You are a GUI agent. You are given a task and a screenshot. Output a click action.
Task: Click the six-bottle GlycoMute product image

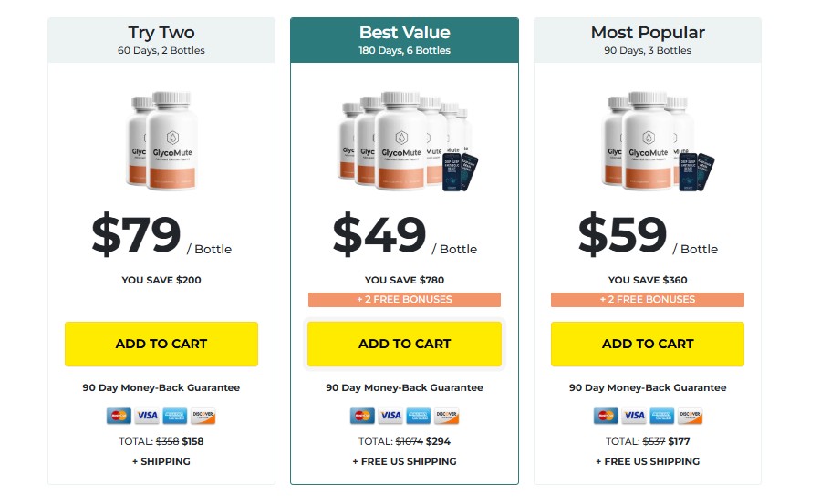404,139
